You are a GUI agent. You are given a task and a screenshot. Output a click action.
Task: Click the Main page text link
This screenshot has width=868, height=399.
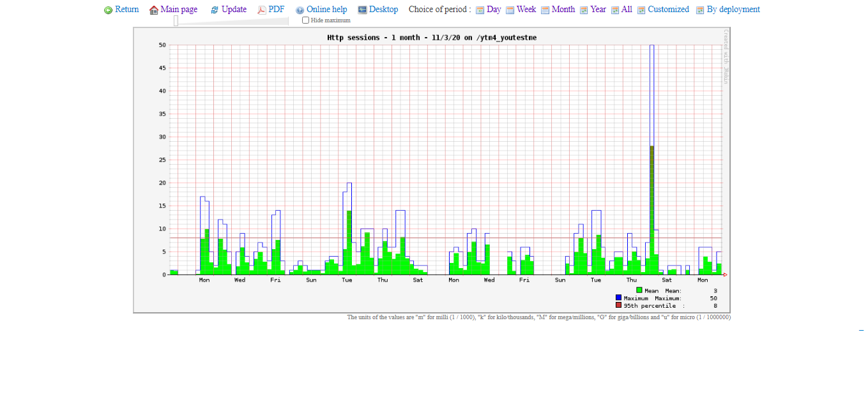coord(179,10)
